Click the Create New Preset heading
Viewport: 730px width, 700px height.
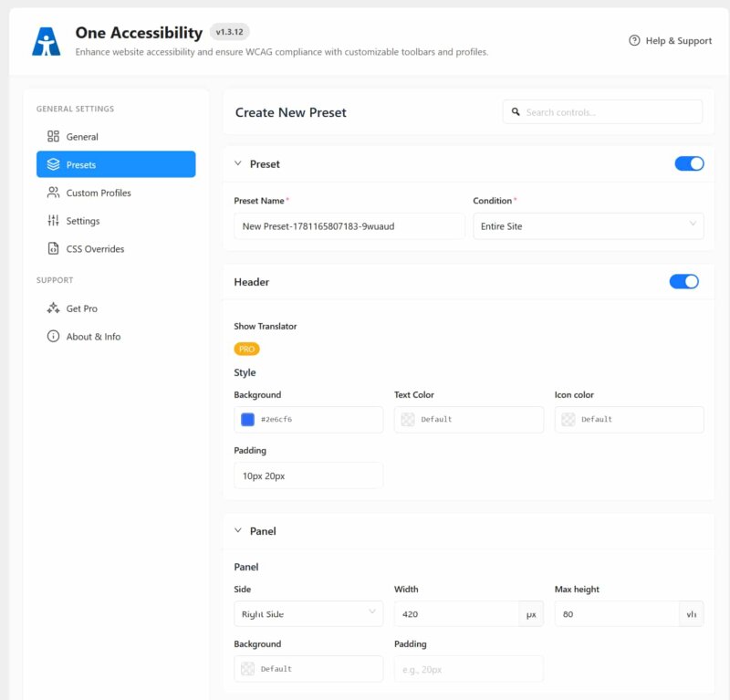pos(290,112)
